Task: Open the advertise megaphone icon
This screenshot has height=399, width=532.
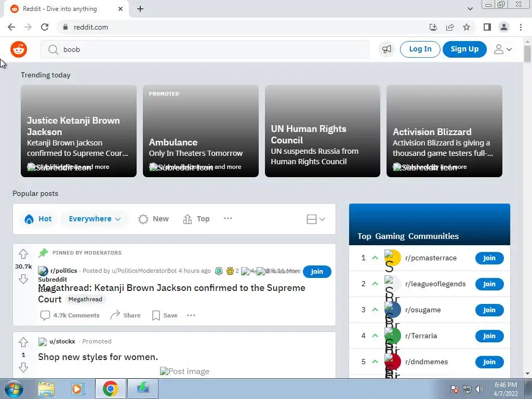Action: [x=387, y=49]
